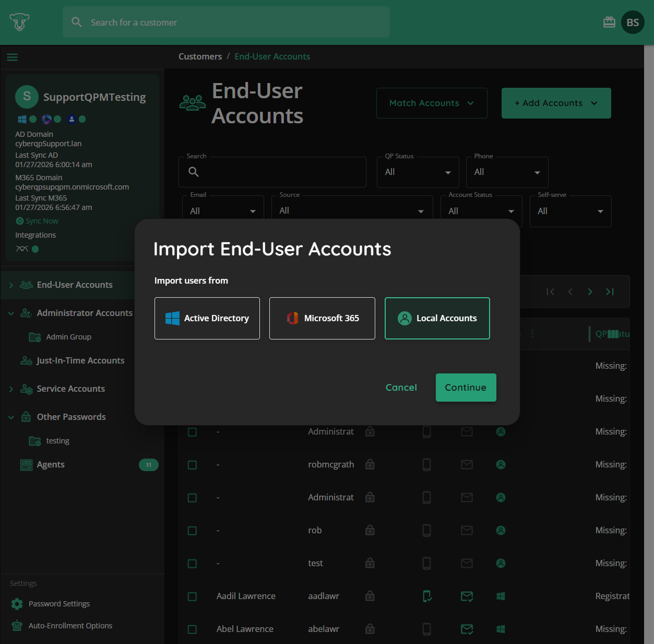Click the Customers breadcrumb link
The height and width of the screenshot is (644, 654).
(200, 56)
